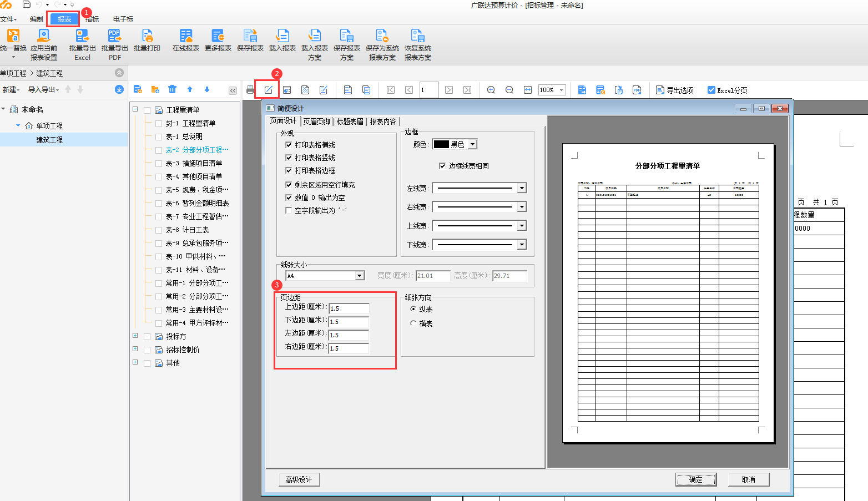Open 简便设计 pencil edit icon
This screenshot has width=868, height=501.
[268, 90]
